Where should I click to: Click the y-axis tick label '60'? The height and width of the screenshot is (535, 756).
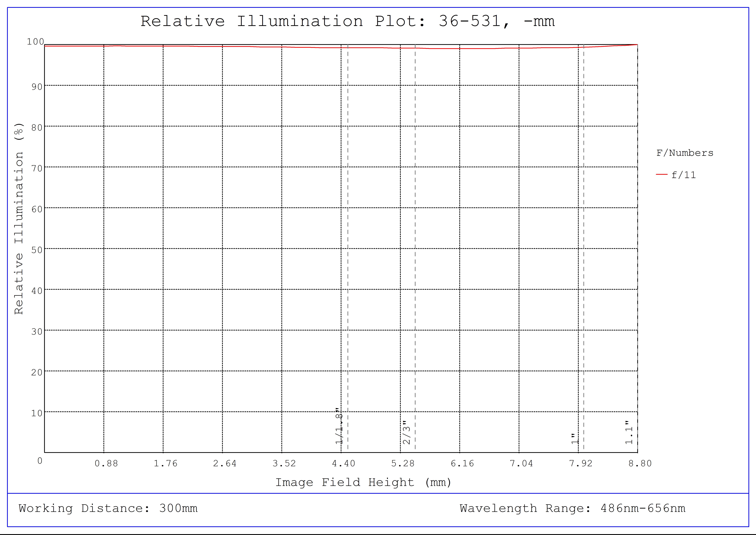point(37,209)
